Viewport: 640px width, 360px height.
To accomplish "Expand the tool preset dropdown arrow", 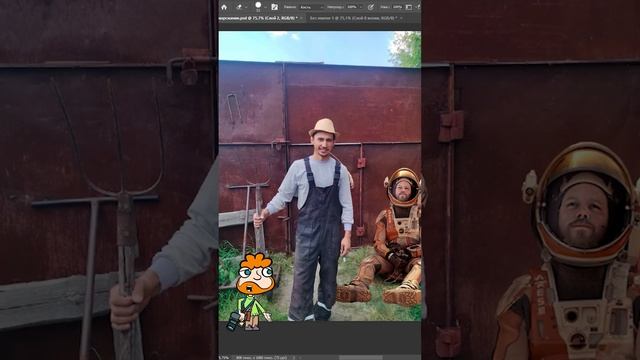I will pos(246,7).
